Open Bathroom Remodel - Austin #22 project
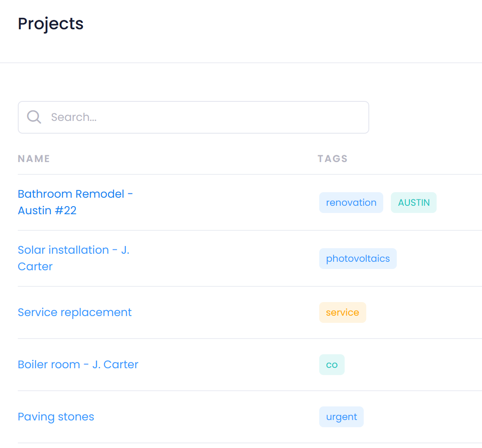The image size is (482, 448). (x=75, y=202)
